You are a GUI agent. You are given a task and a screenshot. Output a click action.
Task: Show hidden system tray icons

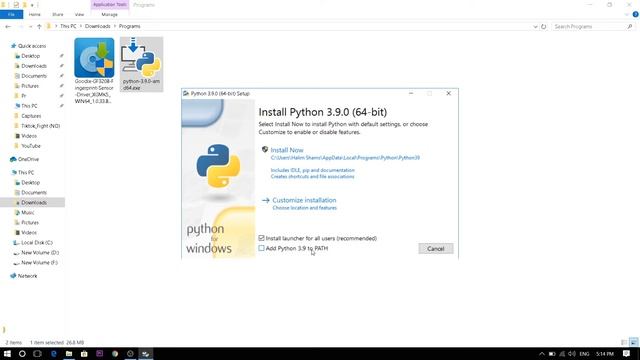[542, 353]
